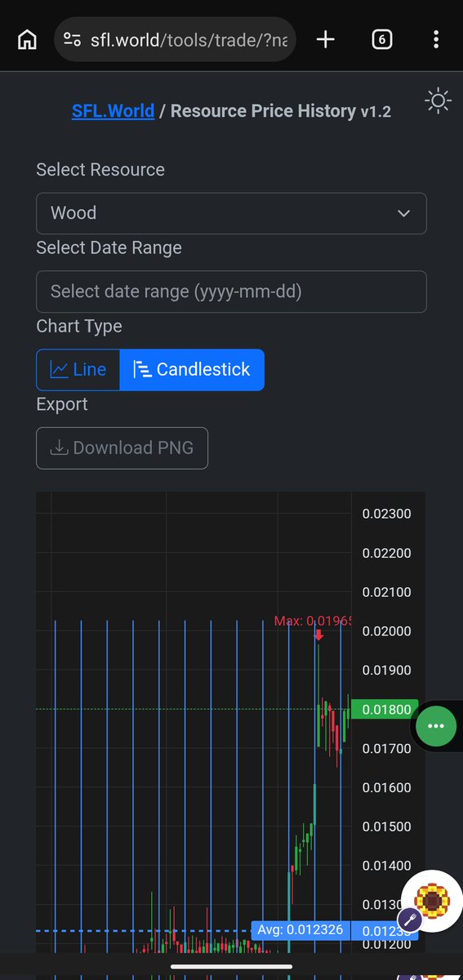Open the browser three-dot menu

coord(437,39)
